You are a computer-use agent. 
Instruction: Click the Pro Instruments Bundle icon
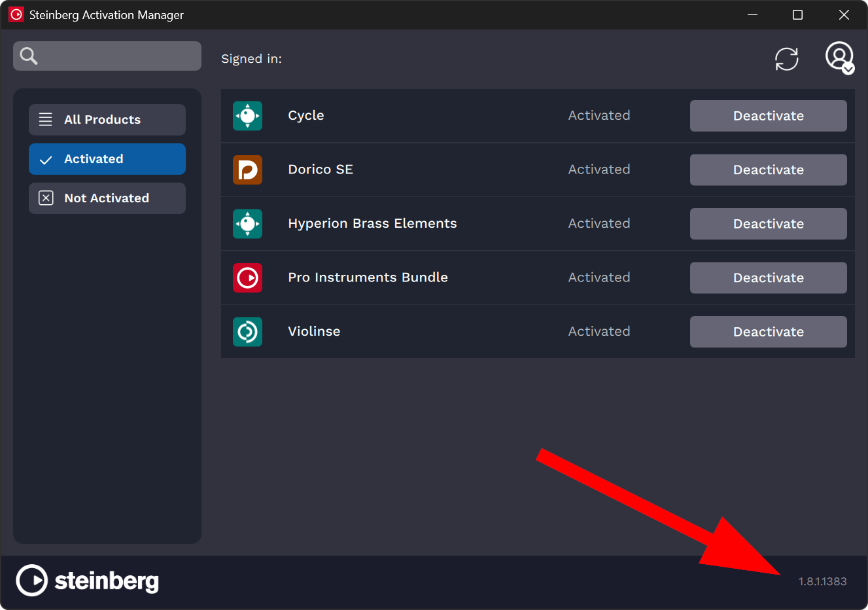[x=248, y=278]
